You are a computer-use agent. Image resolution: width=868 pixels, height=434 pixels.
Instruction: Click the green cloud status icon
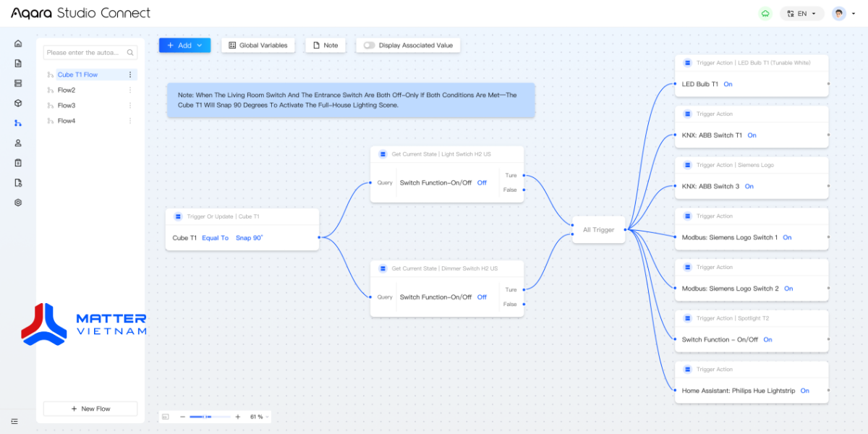[x=765, y=14]
